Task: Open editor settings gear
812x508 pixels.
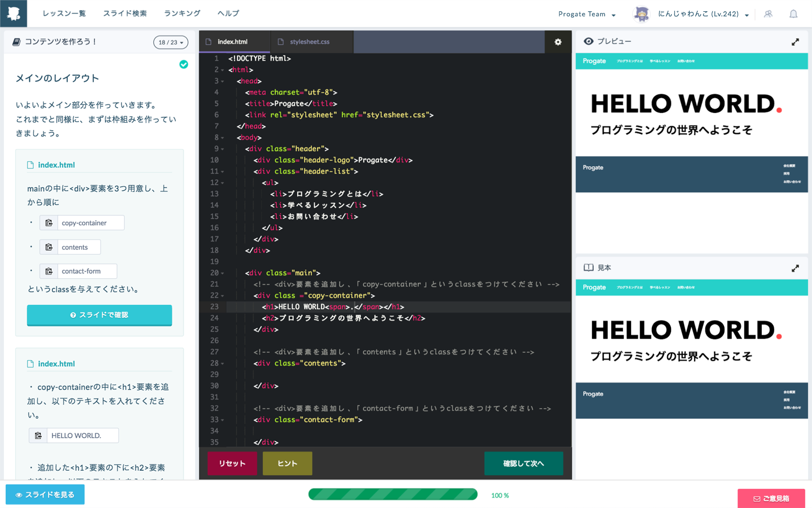Action: 558,42
